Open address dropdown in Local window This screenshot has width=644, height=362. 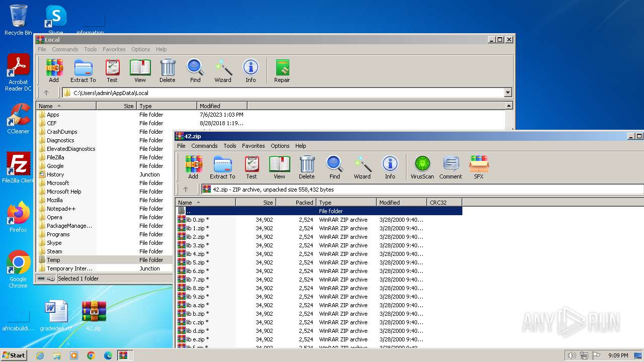click(x=508, y=93)
